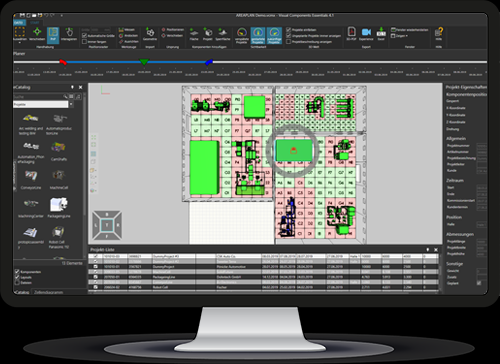Uncheck Komponenten in the eCatalog filter

(17, 272)
